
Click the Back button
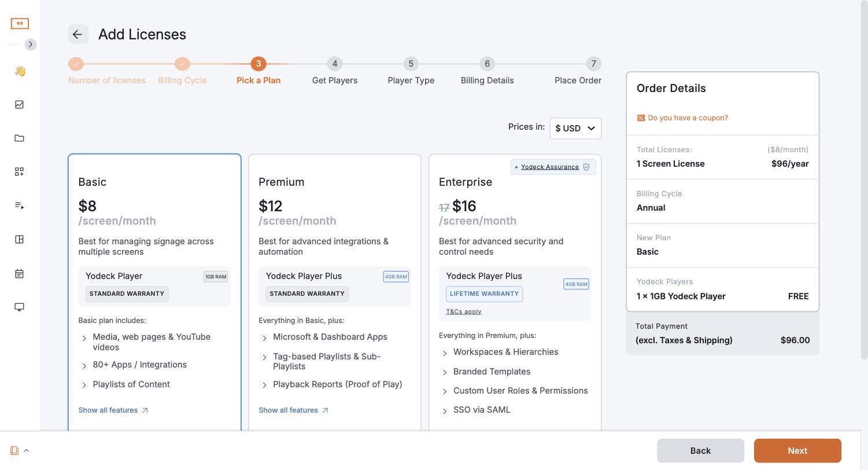coord(700,451)
